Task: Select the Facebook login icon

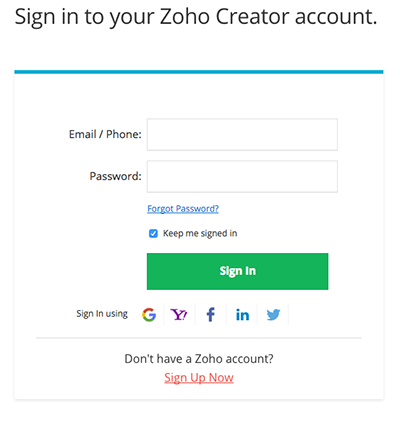Action: pyautogui.click(x=210, y=314)
